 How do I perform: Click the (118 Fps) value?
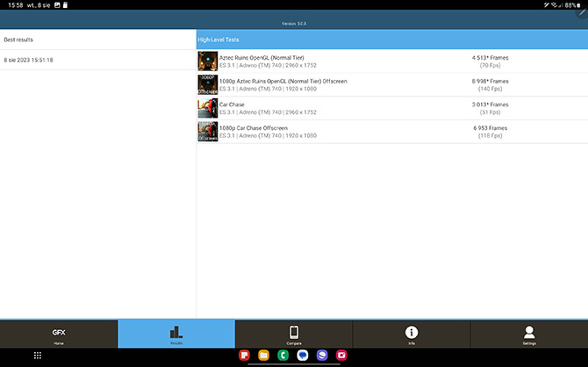point(490,135)
